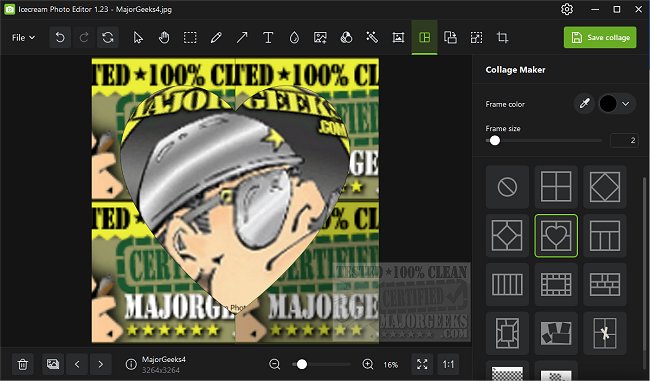Open the rotate and flip tool
650x381 pixels.
tap(450, 38)
